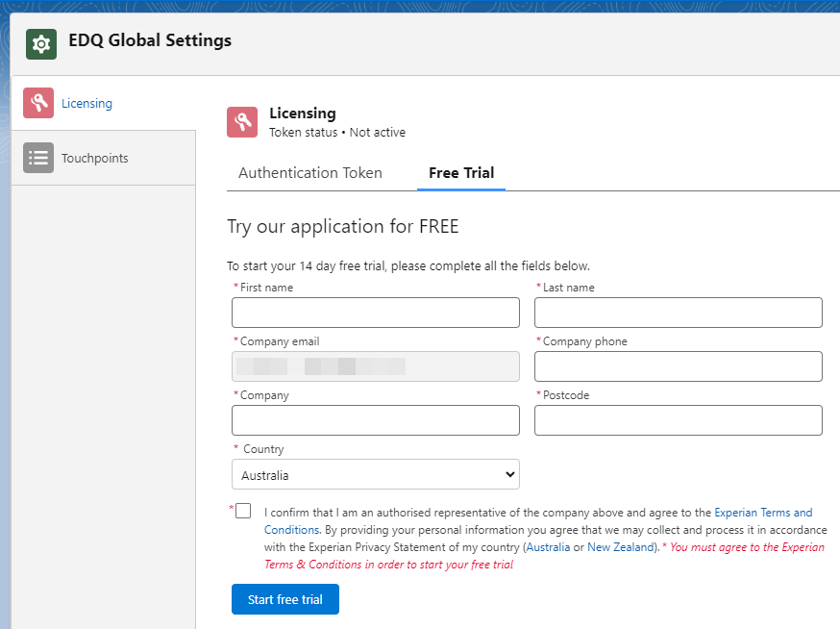Click into the Postcode field
This screenshot has width=840, height=629.
(x=679, y=420)
